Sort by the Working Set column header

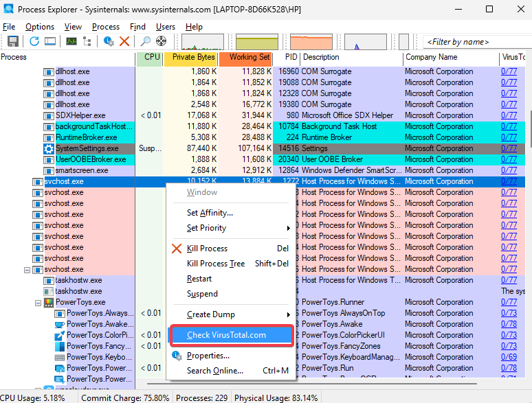coord(246,58)
